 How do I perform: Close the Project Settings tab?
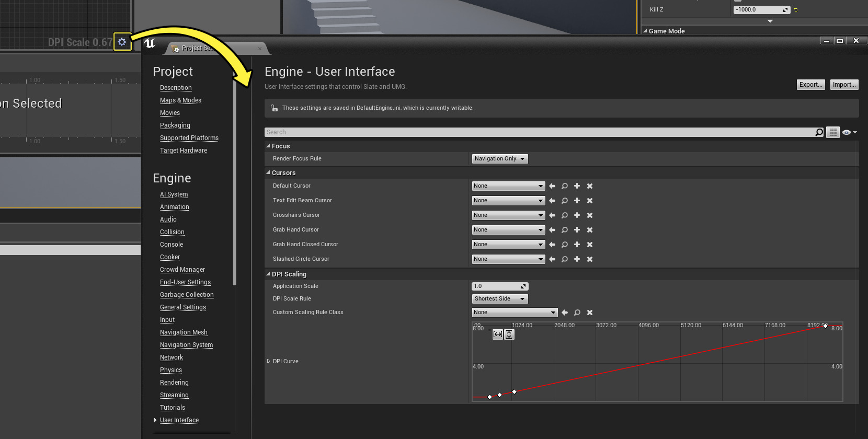[260, 49]
